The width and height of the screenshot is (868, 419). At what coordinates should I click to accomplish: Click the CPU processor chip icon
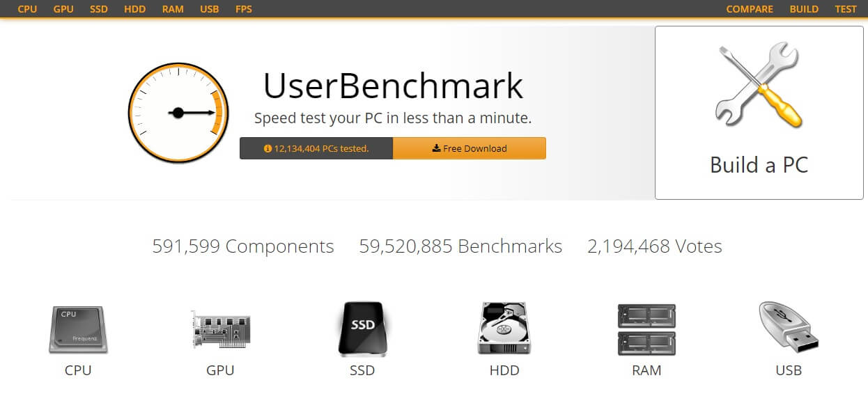(77, 330)
